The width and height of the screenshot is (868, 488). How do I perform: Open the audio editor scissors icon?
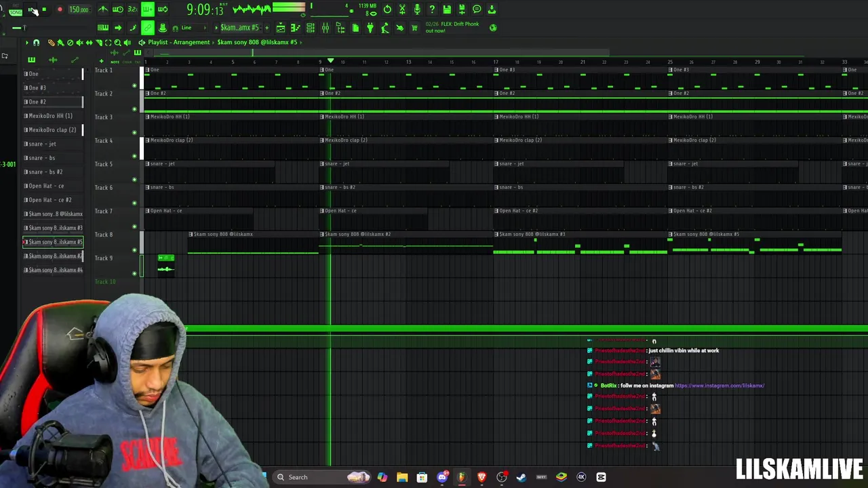[402, 9]
